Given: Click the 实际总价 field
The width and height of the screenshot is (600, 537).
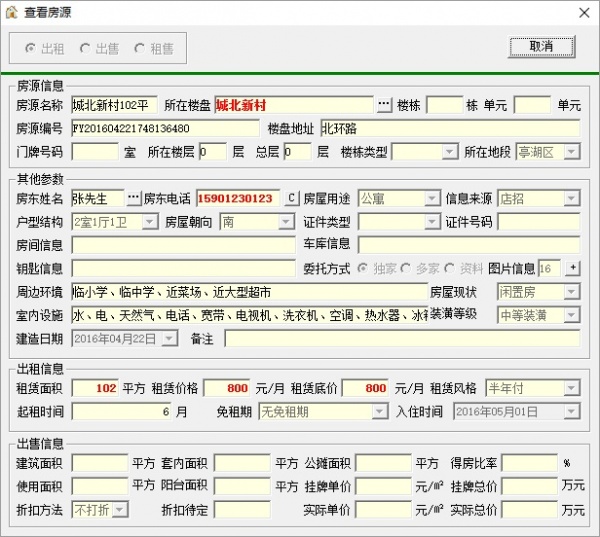Looking at the screenshot, I should coord(530,510).
